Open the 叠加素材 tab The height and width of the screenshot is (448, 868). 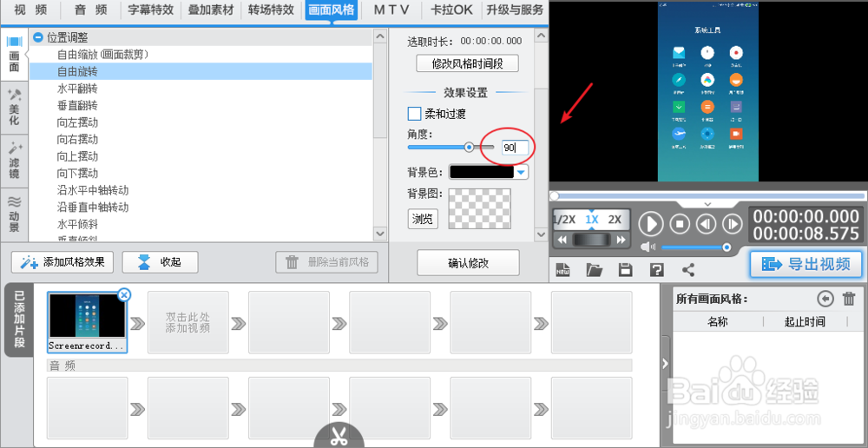coord(210,10)
